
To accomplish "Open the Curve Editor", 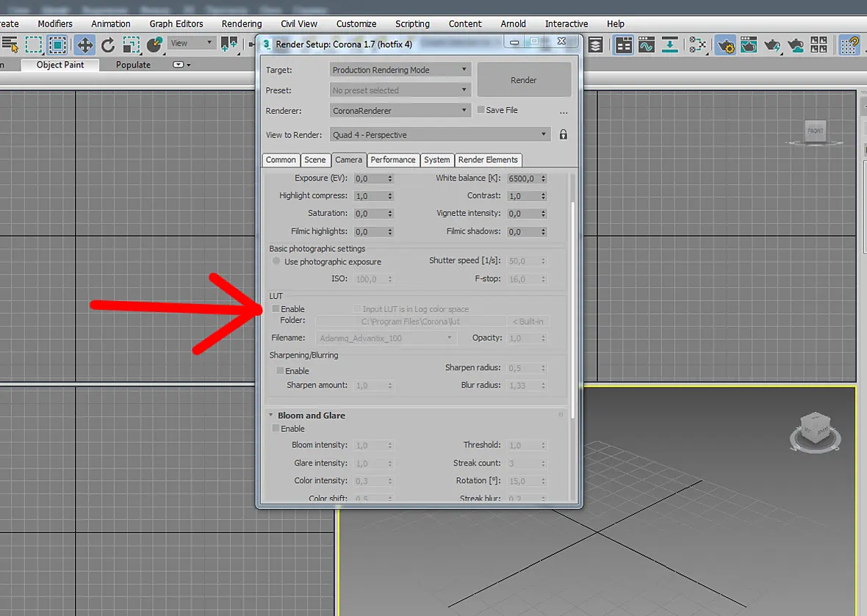I will pyautogui.click(x=647, y=45).
